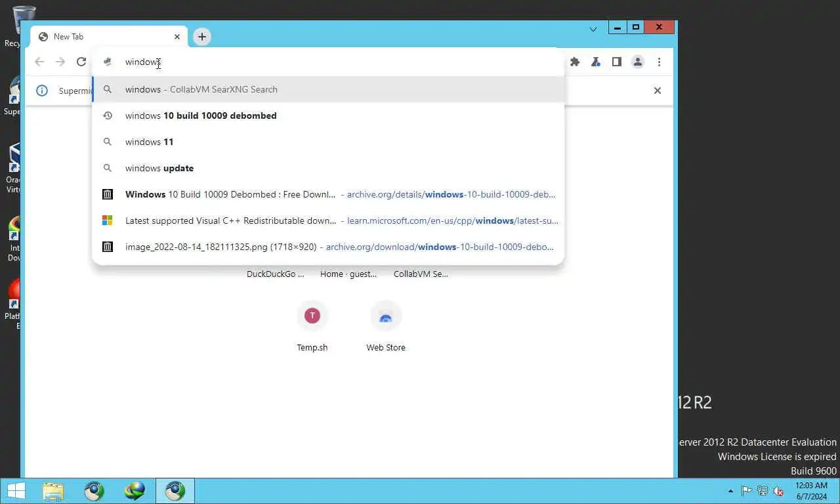
Task: Open the 'DuckDuckGo' shortcut label
Action: 276,274
